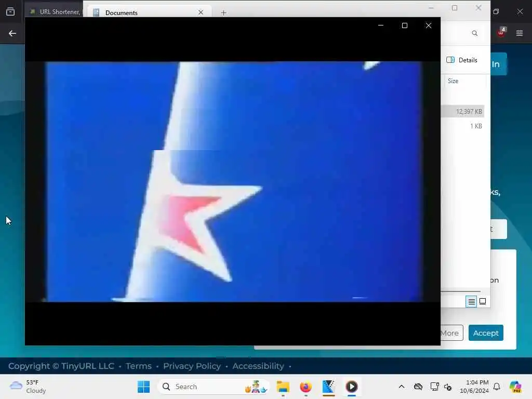
Task: Minimize the video player window
Action: pyautogui.click(x=381, y=25)
